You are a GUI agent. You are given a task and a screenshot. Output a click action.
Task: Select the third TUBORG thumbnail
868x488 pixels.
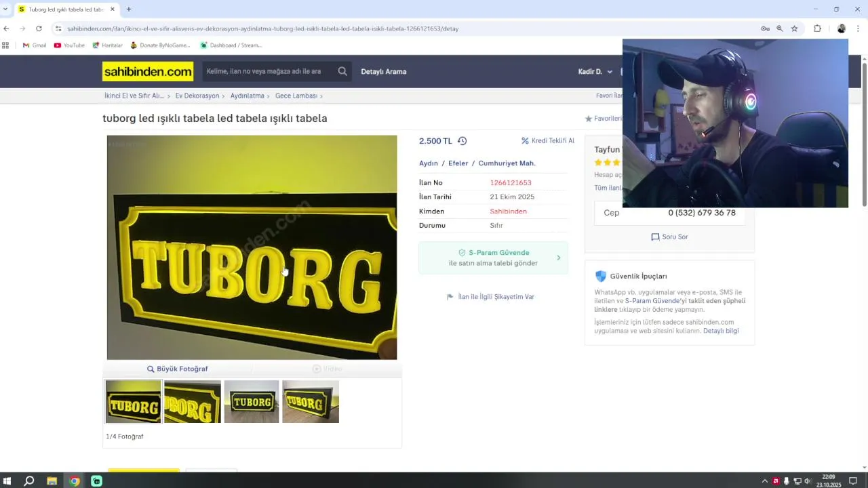(x=252, y=401)
